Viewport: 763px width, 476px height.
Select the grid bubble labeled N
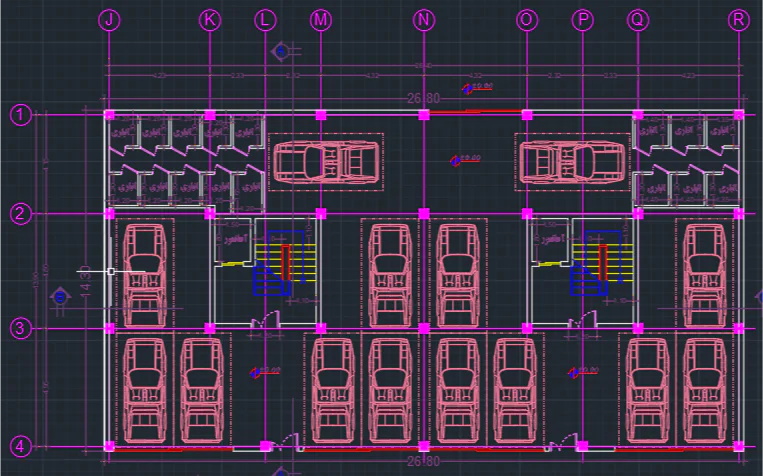tap(424, 20)
